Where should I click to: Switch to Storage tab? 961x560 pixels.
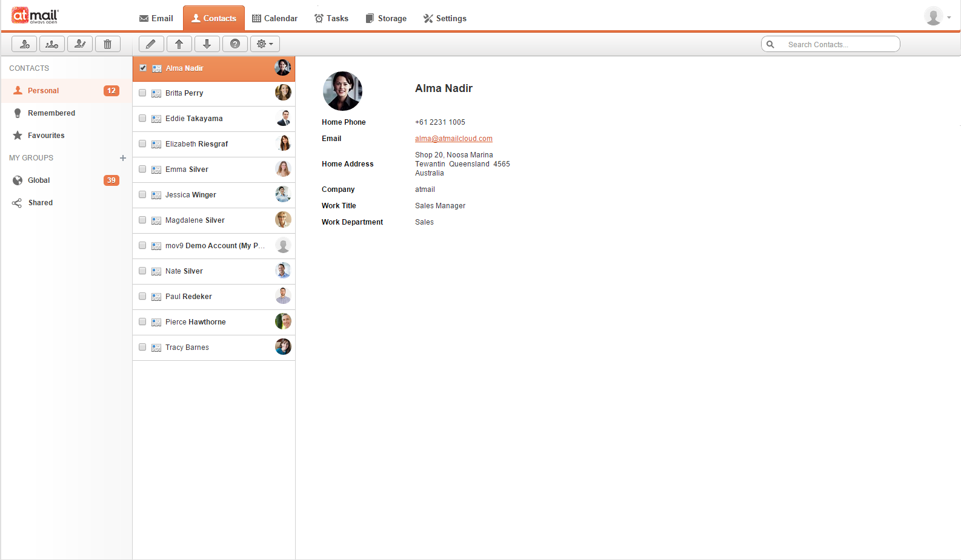[x=386, y=18]
